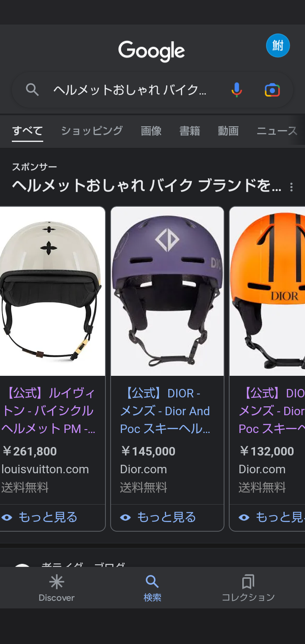Tap the voice search microphone icon
305x644 pixels.
(x=237, y=90)
